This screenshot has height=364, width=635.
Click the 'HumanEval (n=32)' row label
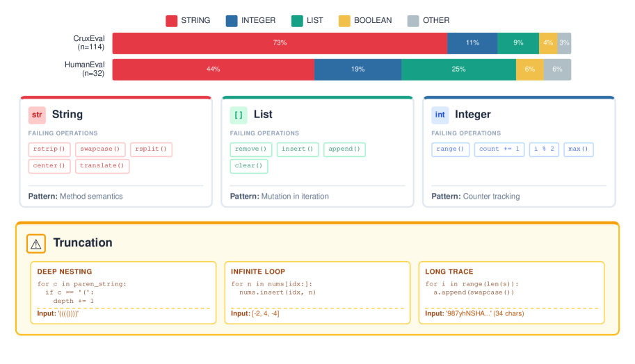coord(85,69)
